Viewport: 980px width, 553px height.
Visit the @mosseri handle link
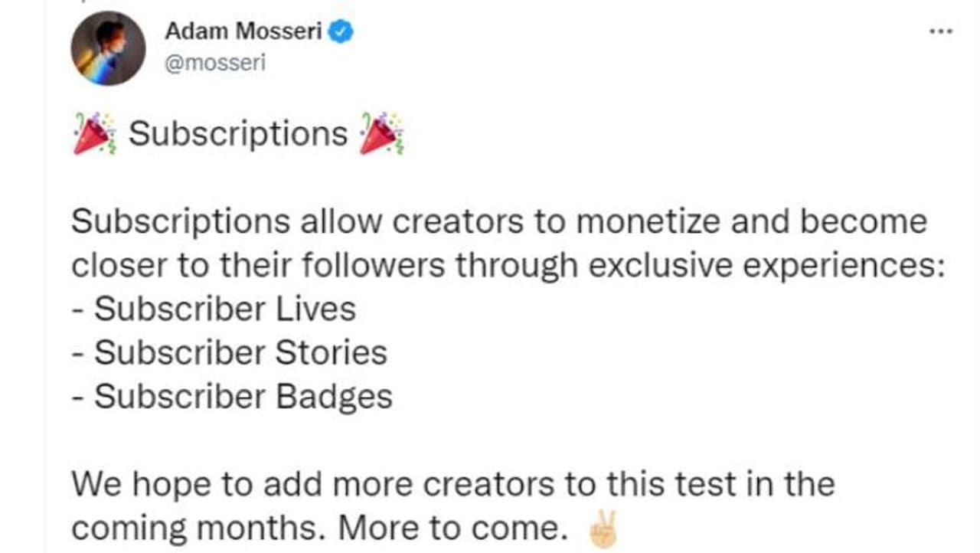(215, 63)
